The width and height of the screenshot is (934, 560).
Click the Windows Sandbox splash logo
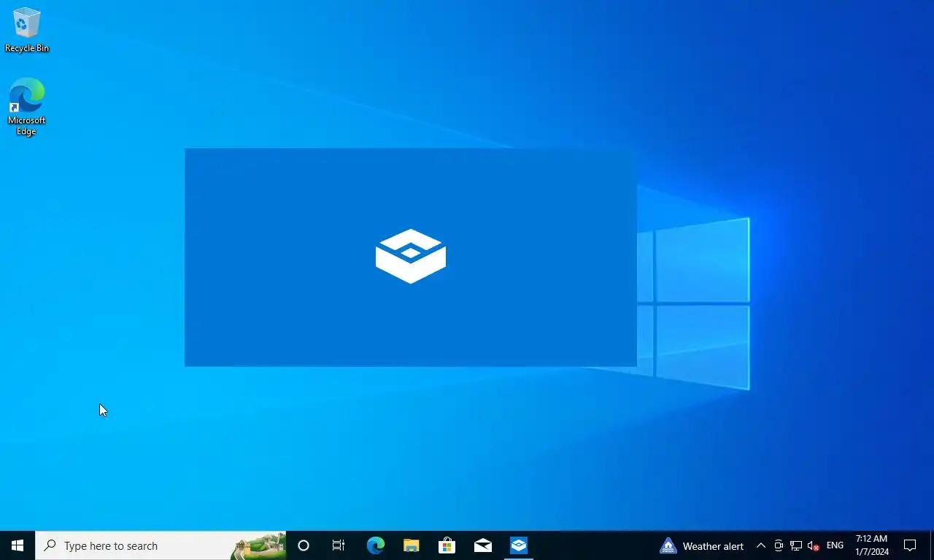tap(411, 256)
